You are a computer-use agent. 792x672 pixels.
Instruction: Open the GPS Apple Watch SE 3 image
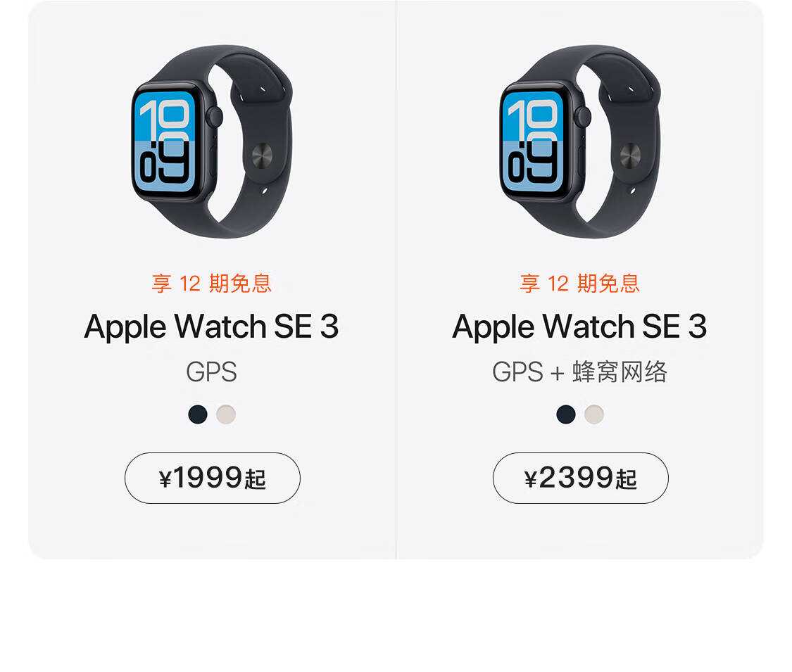click(x=212, y=141)
